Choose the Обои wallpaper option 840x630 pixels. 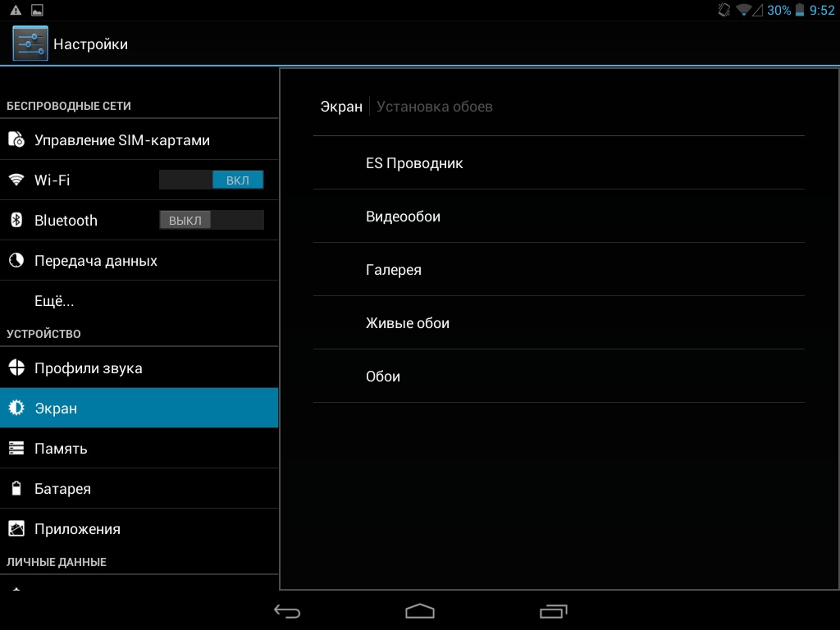pos(383,377)
